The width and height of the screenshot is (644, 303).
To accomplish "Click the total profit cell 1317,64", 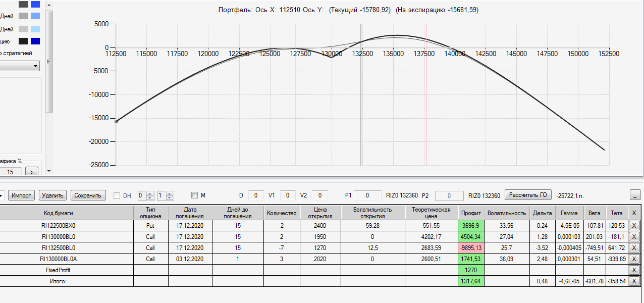I will (x=471, y=281).
